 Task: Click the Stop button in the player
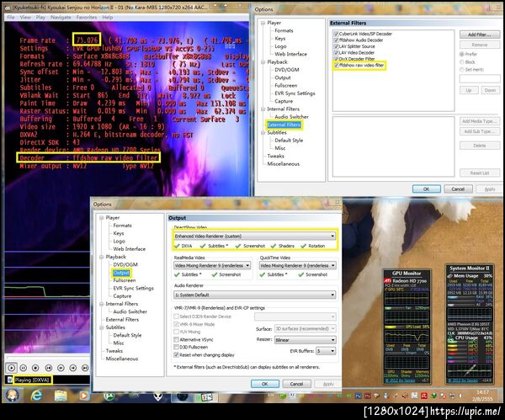(35, 368)
